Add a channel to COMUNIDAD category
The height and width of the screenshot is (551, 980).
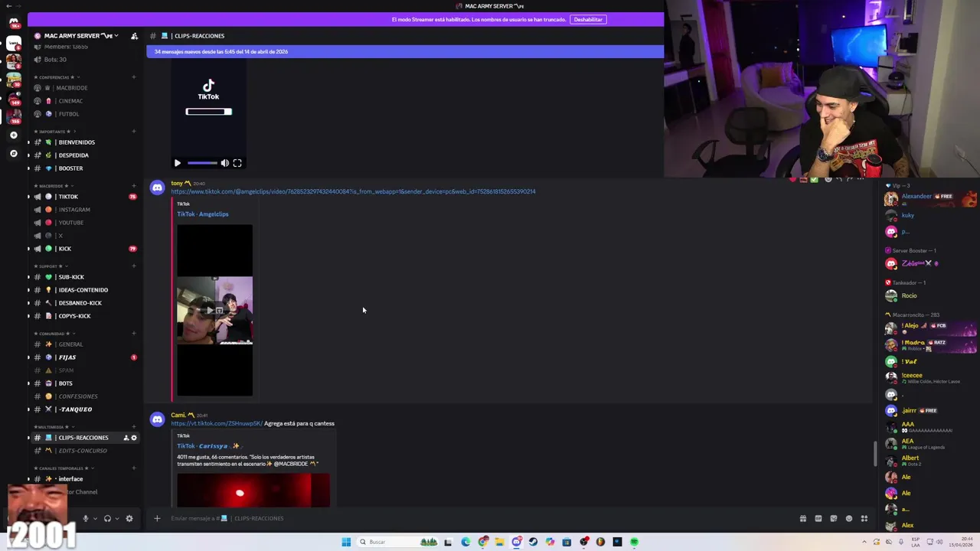134,334
